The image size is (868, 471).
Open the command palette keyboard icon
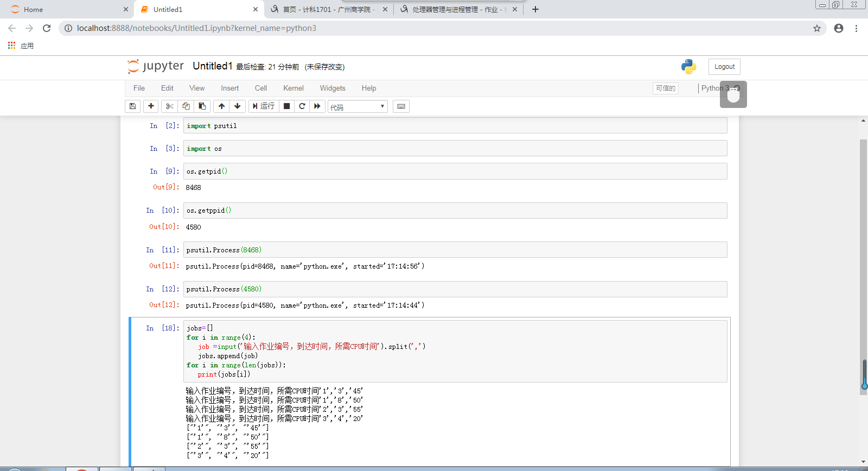click(x=401, y=106)
